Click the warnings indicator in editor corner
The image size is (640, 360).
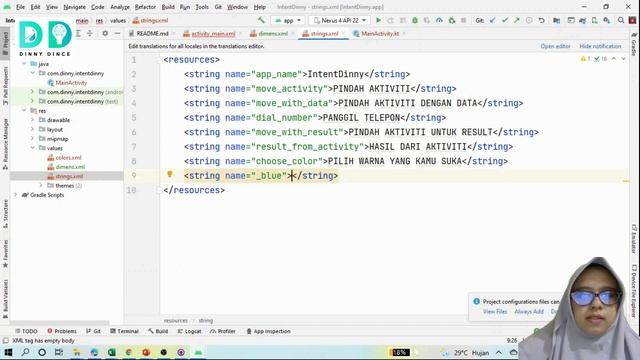tap(586, 59)
